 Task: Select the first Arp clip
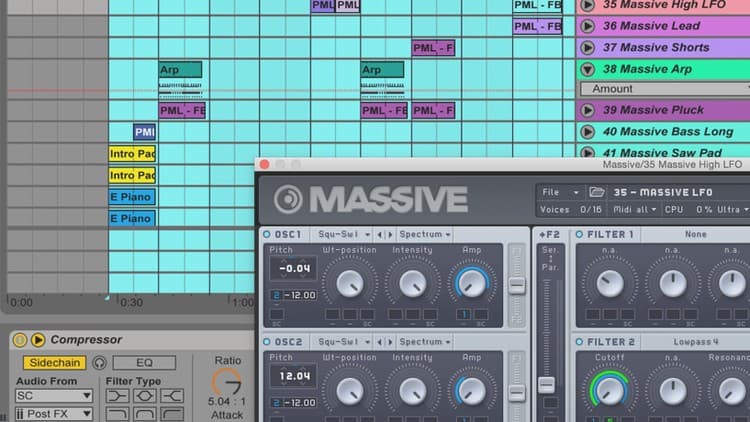point(180,70)
